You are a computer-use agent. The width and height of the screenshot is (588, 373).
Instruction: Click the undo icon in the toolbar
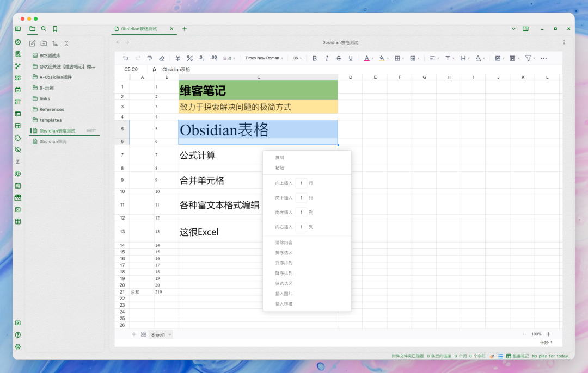pos(126,58)
